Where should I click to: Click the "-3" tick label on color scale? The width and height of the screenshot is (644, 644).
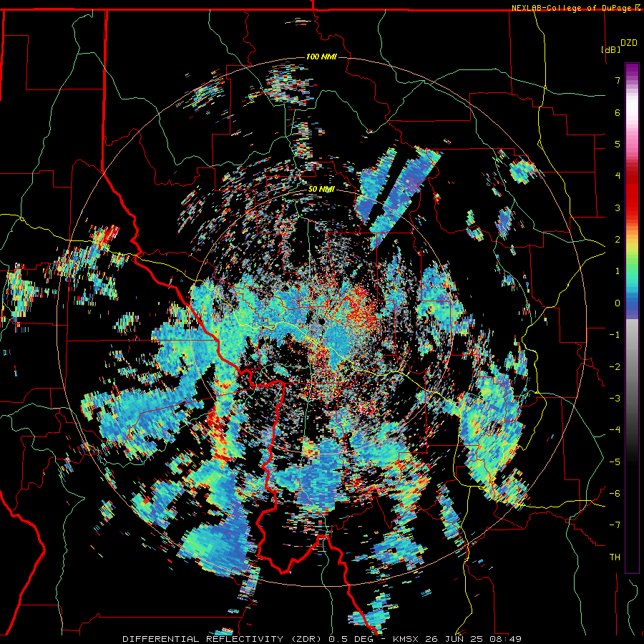coord(615,399)
